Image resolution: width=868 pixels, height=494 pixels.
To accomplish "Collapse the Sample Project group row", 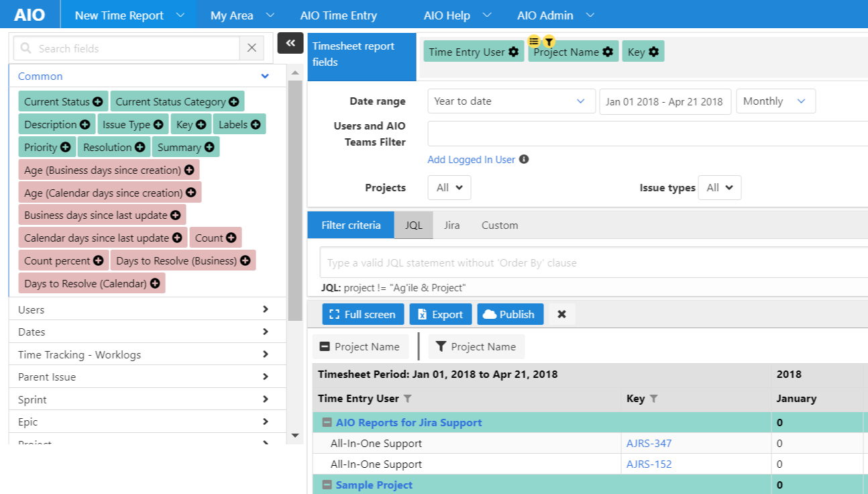I will 327,485.
